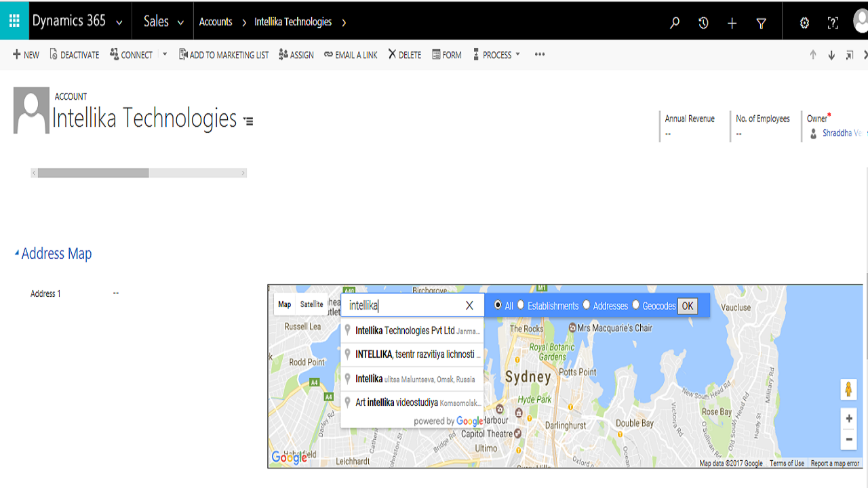This screenshot has height=488, width=868.
Task: Zoom in on the map
Action: [x=848, y=419]
